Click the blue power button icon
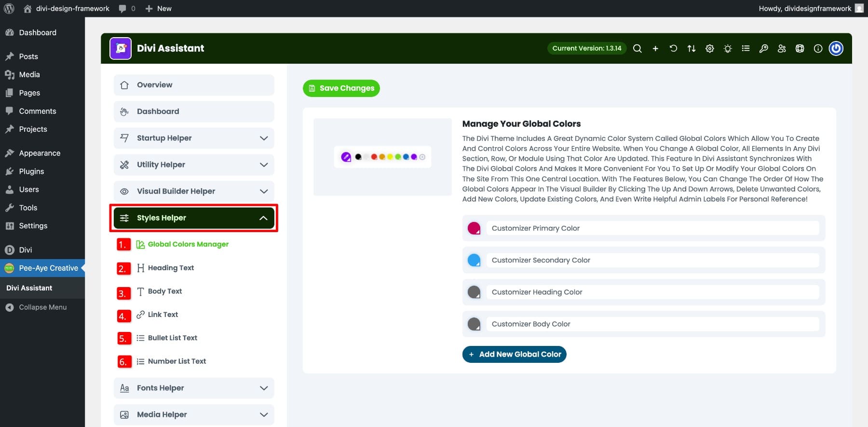 coord(836,48)
